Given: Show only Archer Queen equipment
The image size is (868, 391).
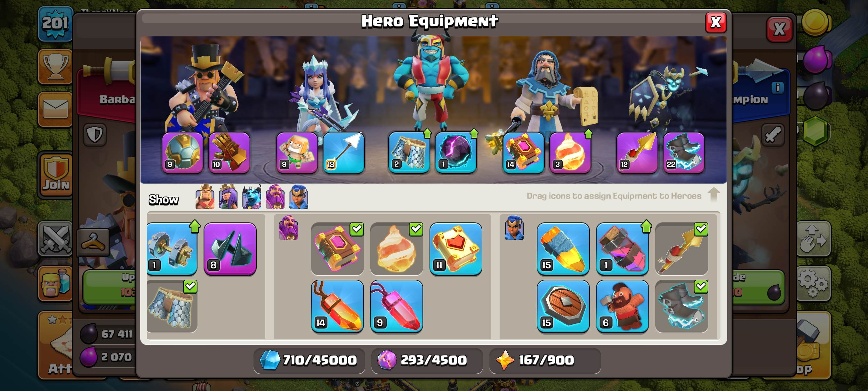Looking at the screenshot, I should tap(228, 197).
